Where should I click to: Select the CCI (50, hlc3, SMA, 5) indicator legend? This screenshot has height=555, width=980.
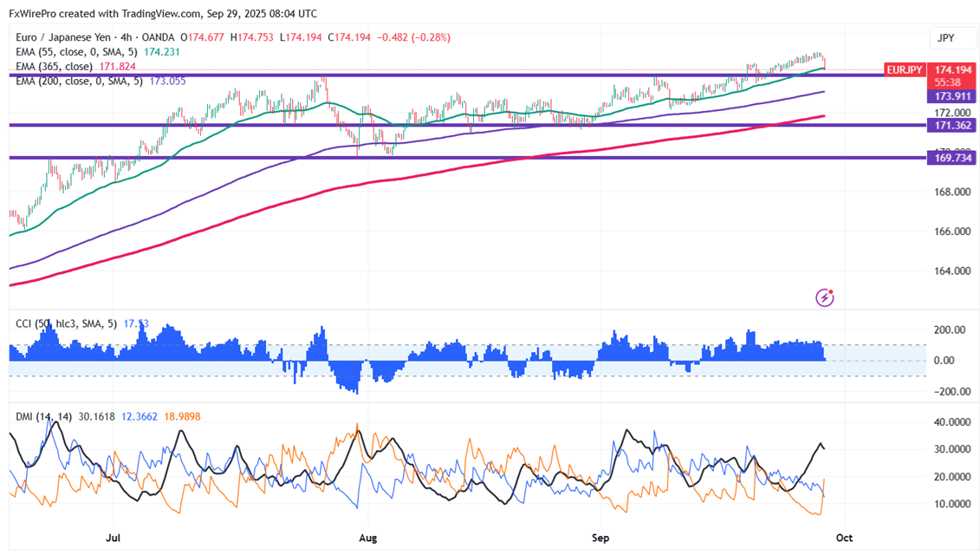tap(66, 323)
